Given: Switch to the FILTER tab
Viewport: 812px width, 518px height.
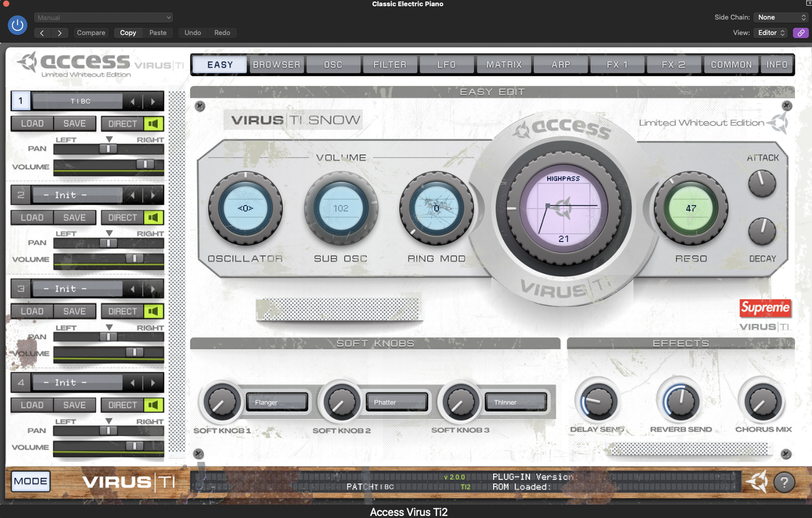Looking at the screenshot, I should (390, 65).
